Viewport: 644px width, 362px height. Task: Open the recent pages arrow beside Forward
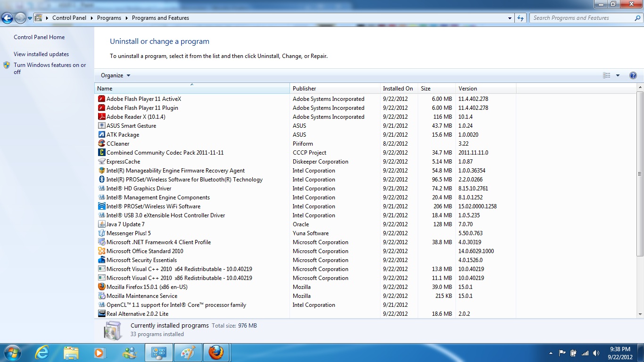[x=30, y=18]
